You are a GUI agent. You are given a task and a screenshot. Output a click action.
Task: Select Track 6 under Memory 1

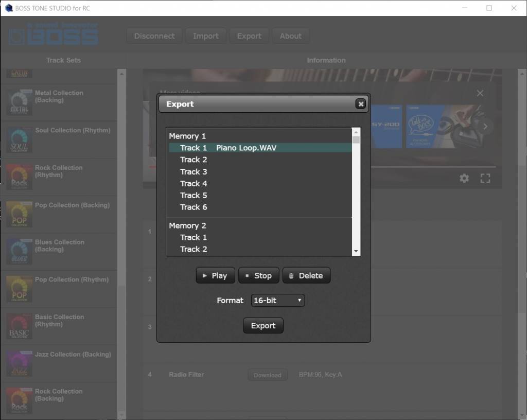click(260, 207)
